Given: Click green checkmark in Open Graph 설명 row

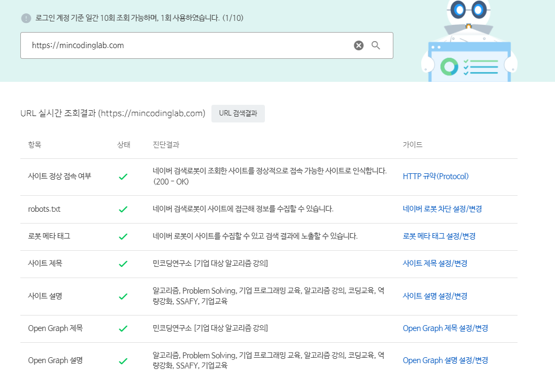Looking at the screenshot, I should pos(123,361).
